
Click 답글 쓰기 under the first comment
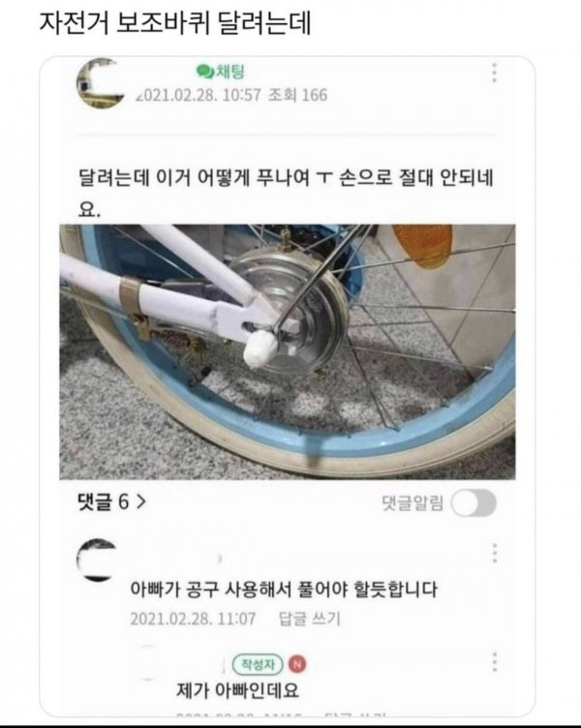[309, 619]
